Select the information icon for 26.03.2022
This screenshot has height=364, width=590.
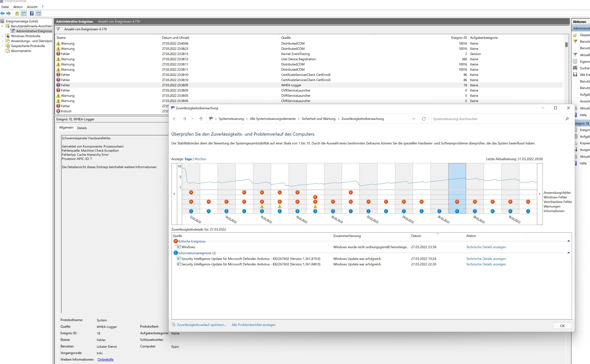(439, 211)
